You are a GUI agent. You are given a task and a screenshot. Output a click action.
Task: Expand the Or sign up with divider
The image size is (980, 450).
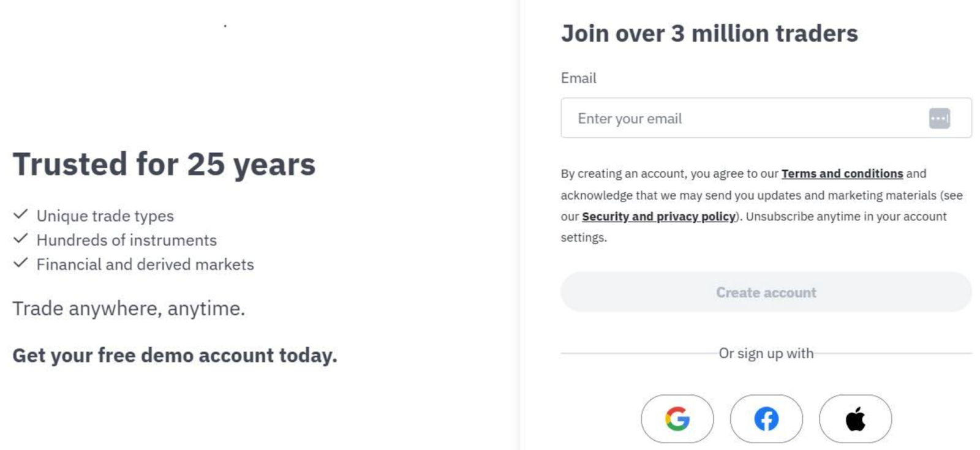[767, 353]
